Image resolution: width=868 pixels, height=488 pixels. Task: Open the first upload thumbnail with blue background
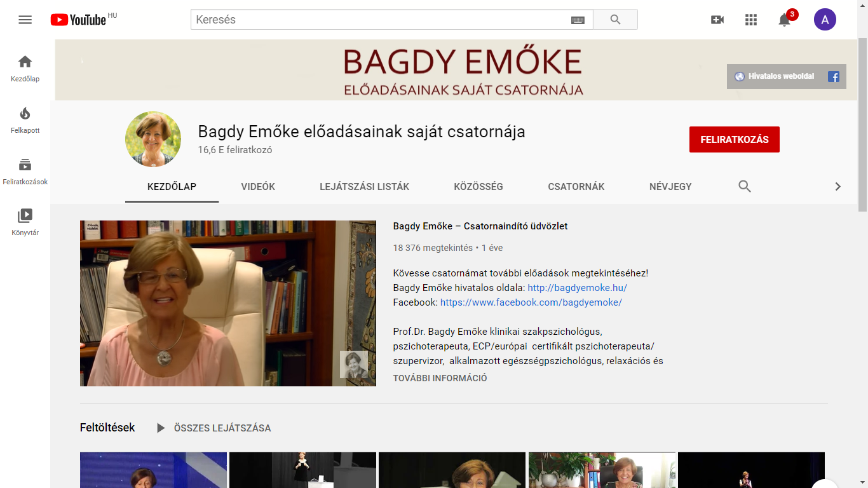tap(153, 470)
